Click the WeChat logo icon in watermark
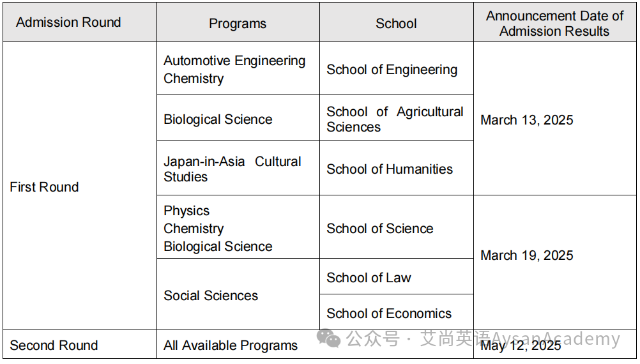Screen dimensions: 640x364 pyautogui.click(x=328, y=338)
